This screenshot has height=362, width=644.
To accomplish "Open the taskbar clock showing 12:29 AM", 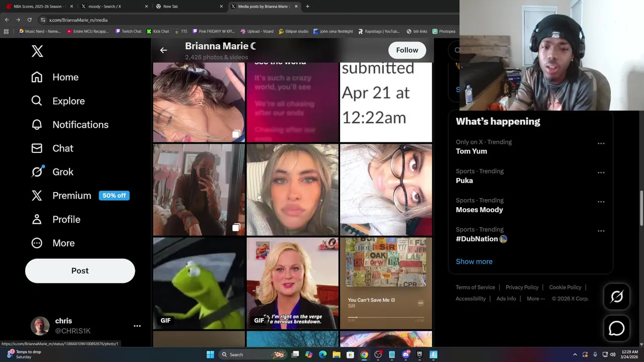I will [x=629, y=354].
